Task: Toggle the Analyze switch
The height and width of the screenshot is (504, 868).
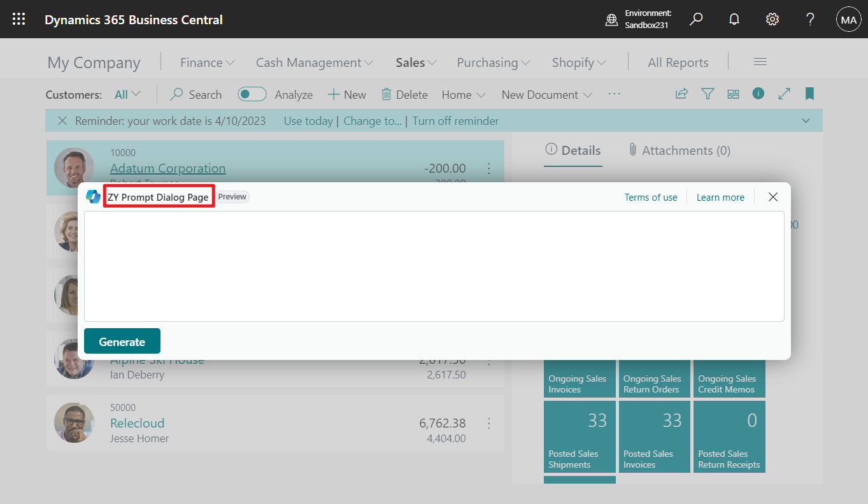Action: [x=252, y=93]
